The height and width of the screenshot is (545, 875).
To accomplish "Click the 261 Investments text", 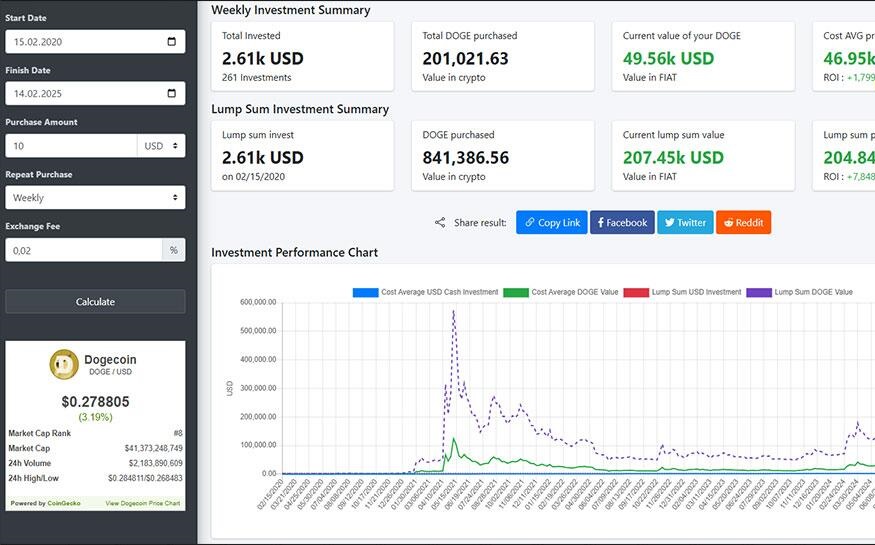I will coord(256,78).
